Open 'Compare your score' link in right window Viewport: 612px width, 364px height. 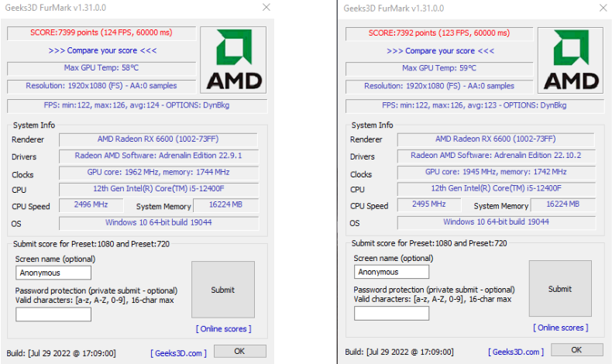click(x=440, y=50)
